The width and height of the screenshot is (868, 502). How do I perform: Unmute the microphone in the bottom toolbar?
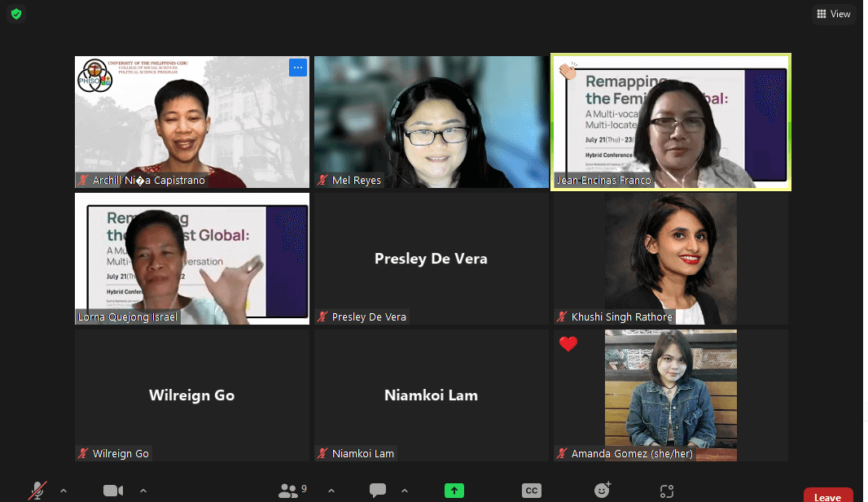37,490
